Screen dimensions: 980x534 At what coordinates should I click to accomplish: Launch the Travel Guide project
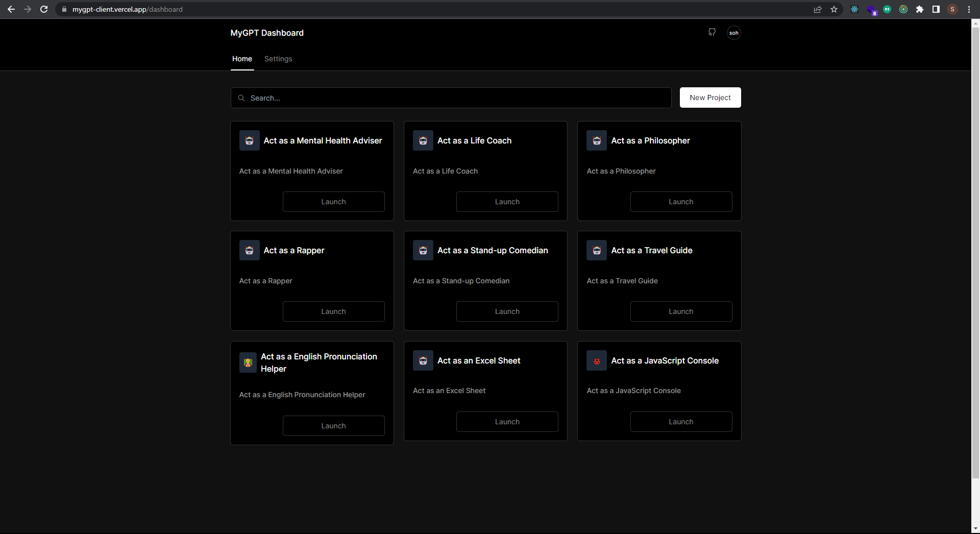[681, 311]
